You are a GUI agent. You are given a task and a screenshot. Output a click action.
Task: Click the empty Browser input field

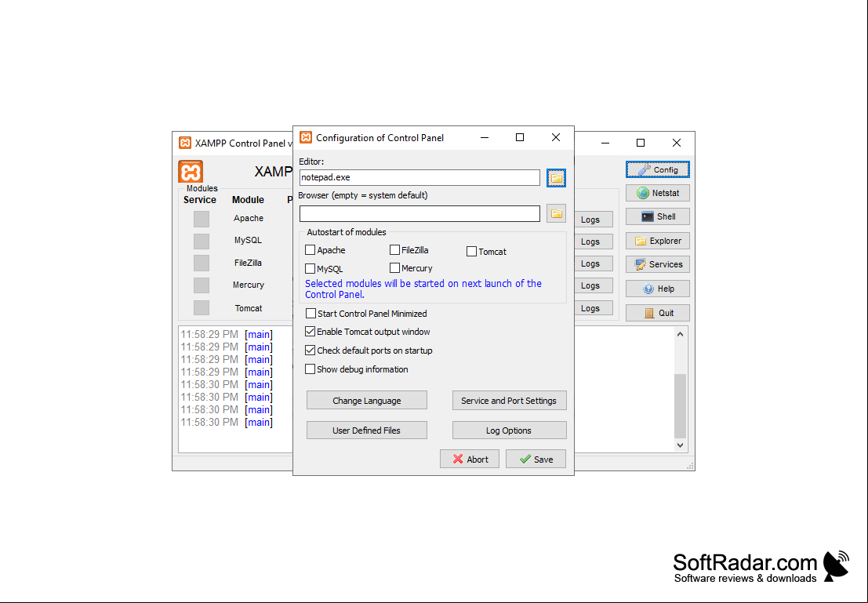(419, 214)
